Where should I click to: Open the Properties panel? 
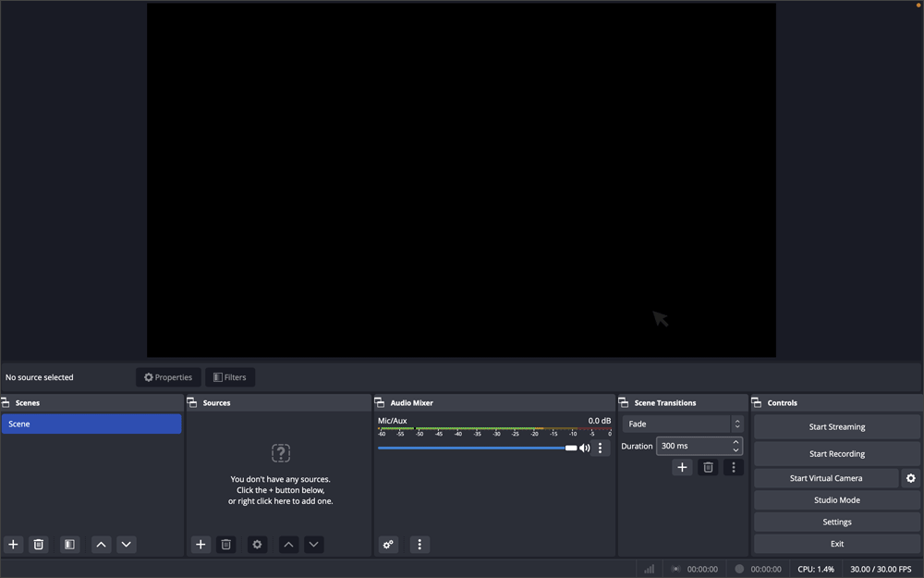(x=168, y=376)
